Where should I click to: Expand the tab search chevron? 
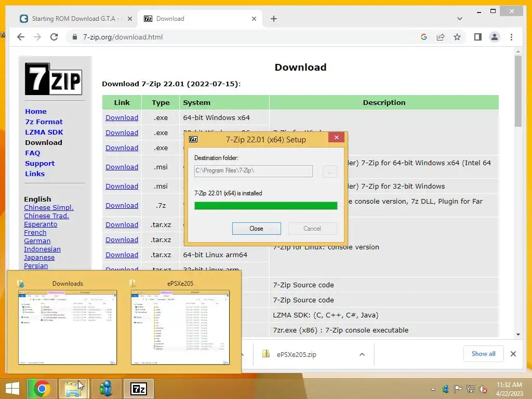click(460, 19)
